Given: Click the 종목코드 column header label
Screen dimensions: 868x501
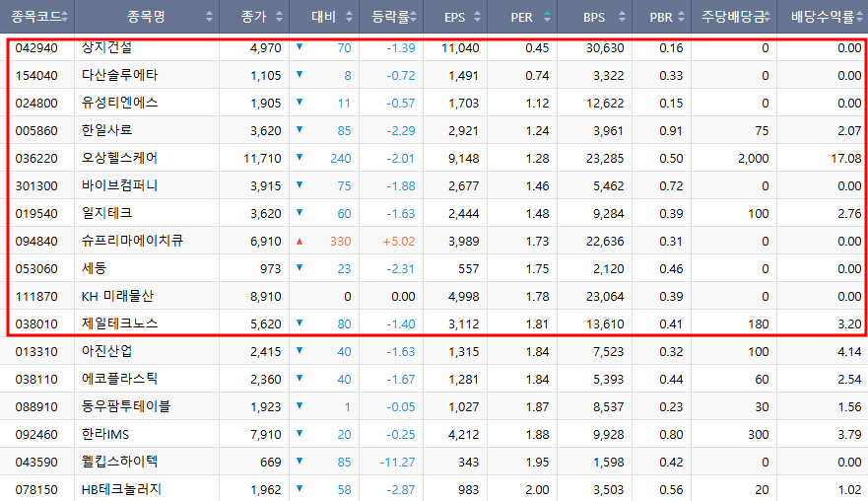Looking at the screenshot, I should click(x=35, y=17).
